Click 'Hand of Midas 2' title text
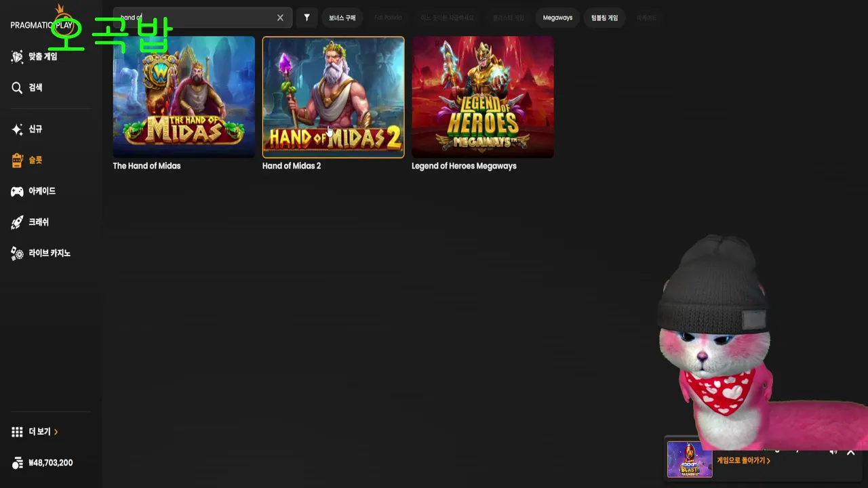The image size is (868, 488). point(292,166)
